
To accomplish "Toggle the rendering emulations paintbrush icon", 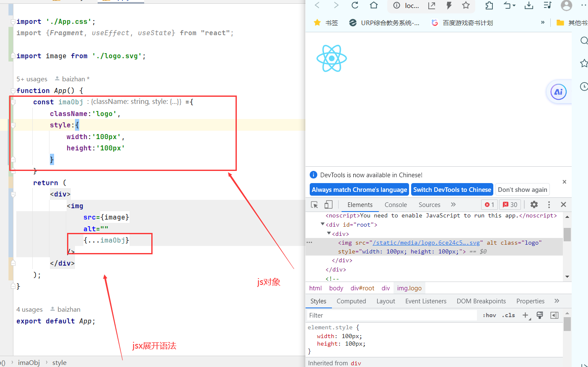I will pyautogui.click(x=540, y=315).
